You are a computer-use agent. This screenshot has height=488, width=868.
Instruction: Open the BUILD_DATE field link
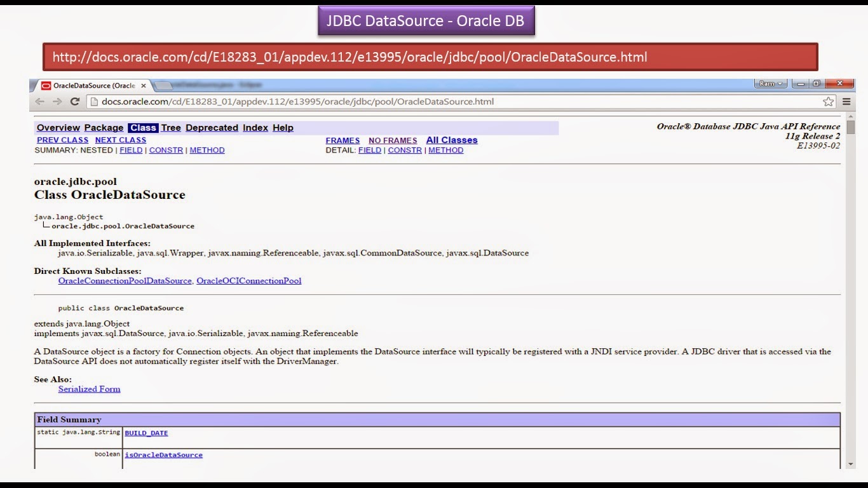tap(146, 433)
